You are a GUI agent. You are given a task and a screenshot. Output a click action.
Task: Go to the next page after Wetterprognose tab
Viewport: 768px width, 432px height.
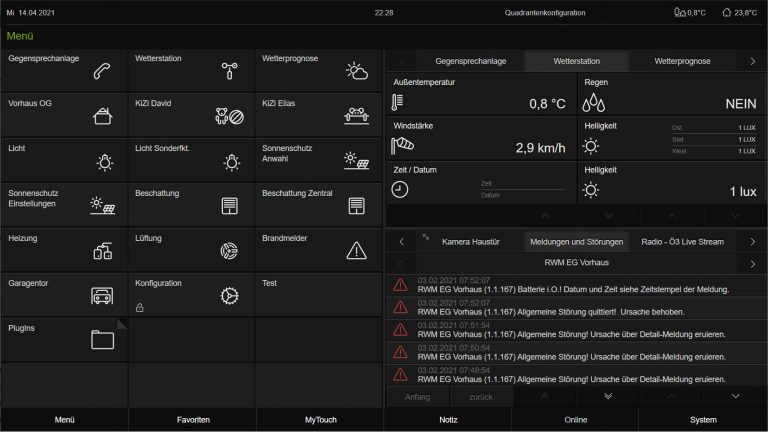coord(752,61)
